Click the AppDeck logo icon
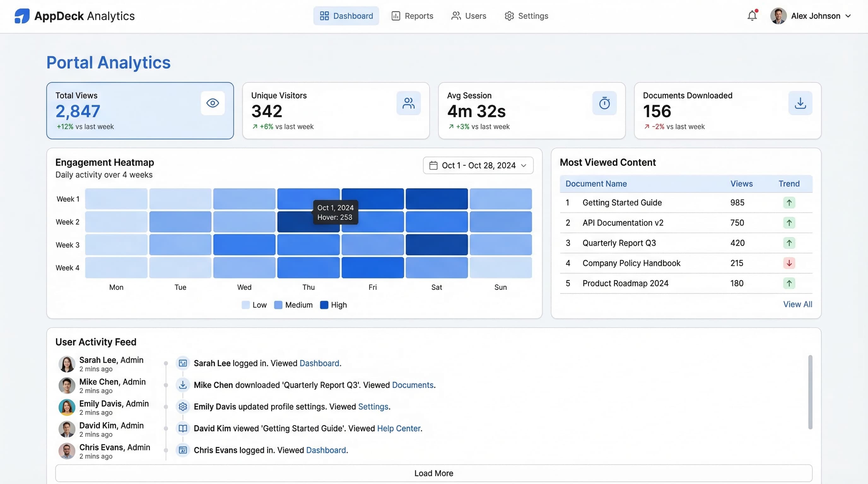 [22, 16]
